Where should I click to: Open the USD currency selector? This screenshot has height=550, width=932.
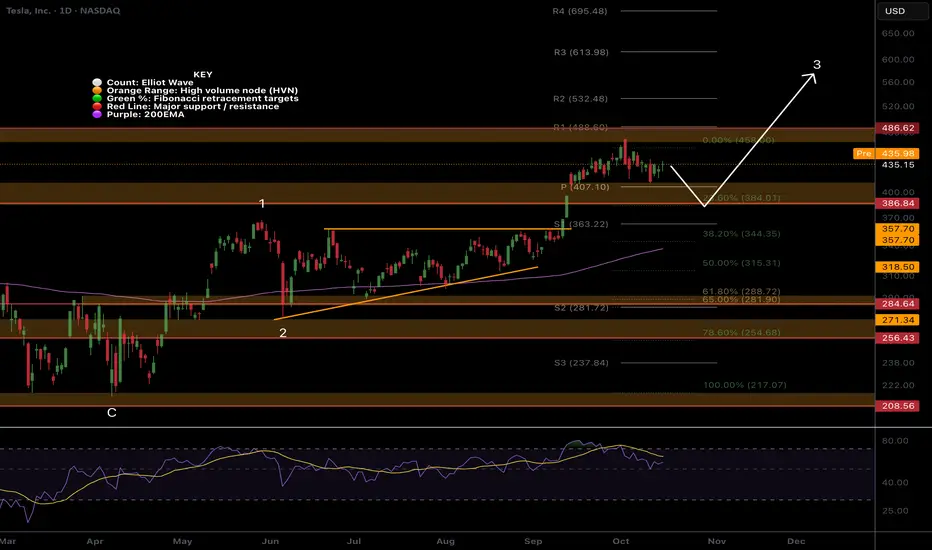(x=896, y=13)
